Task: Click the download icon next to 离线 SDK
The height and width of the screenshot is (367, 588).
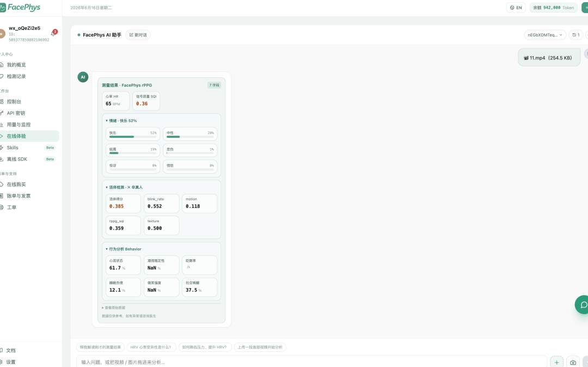Action: (2, 159)
